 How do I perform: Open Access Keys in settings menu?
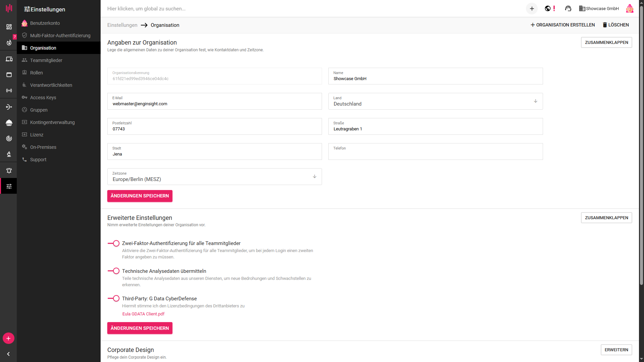tap(43, 98)
